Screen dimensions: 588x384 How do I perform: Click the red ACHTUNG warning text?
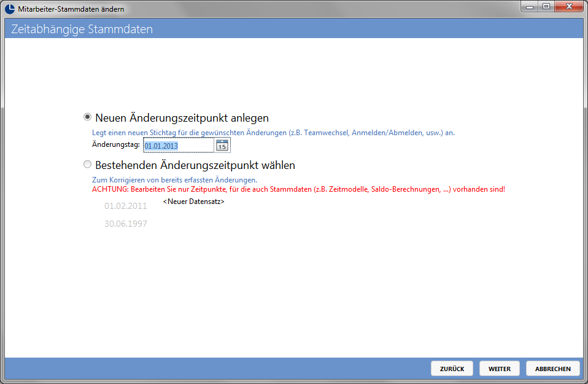pyautogui.click(x=298, y=189)
